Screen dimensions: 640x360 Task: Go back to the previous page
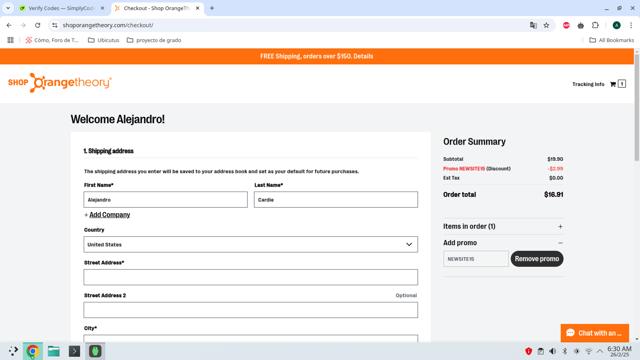pyautogui.click(x=9, y=25)
